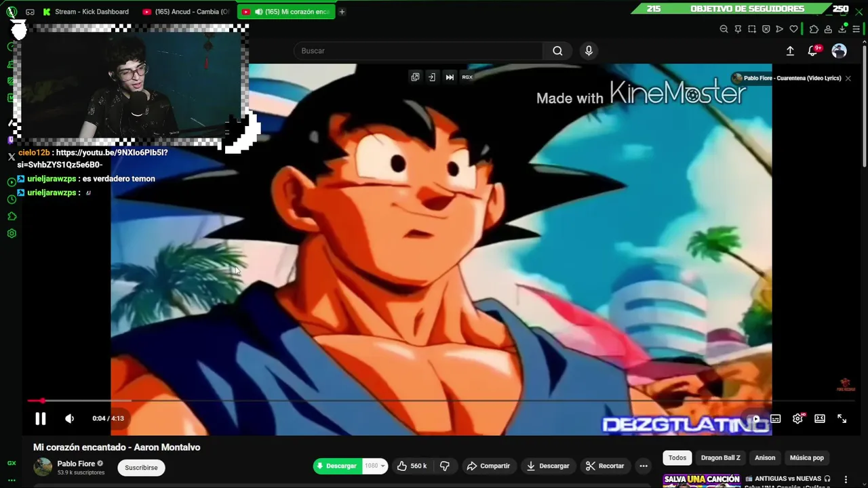
Task: Open options menu for ANTIGUAS vs NUEVAS video
Action: pyautogui.click(x=846, y=480)
